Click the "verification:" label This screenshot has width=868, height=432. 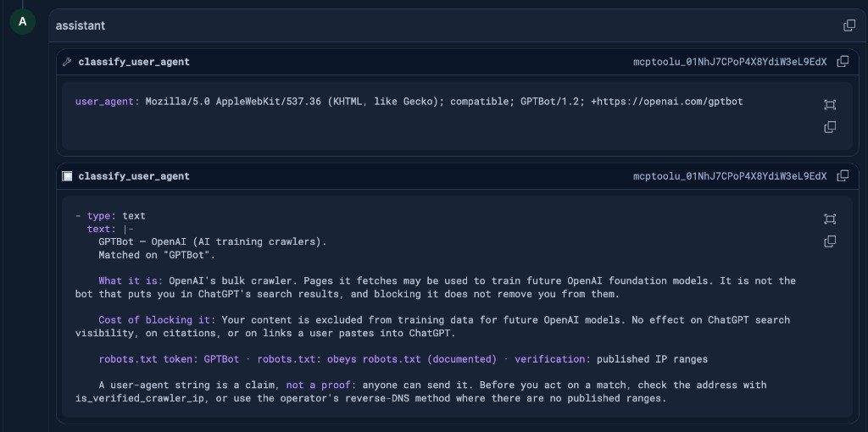point(553,359)
